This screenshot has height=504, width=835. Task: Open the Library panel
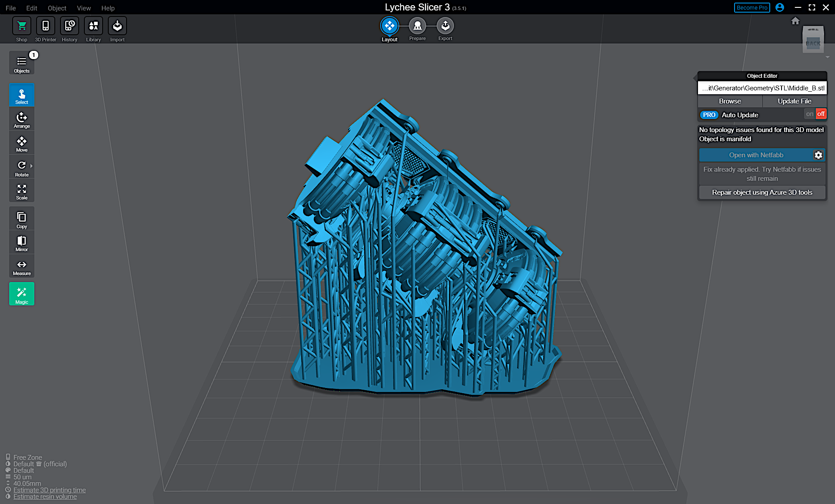click(93, 28)
